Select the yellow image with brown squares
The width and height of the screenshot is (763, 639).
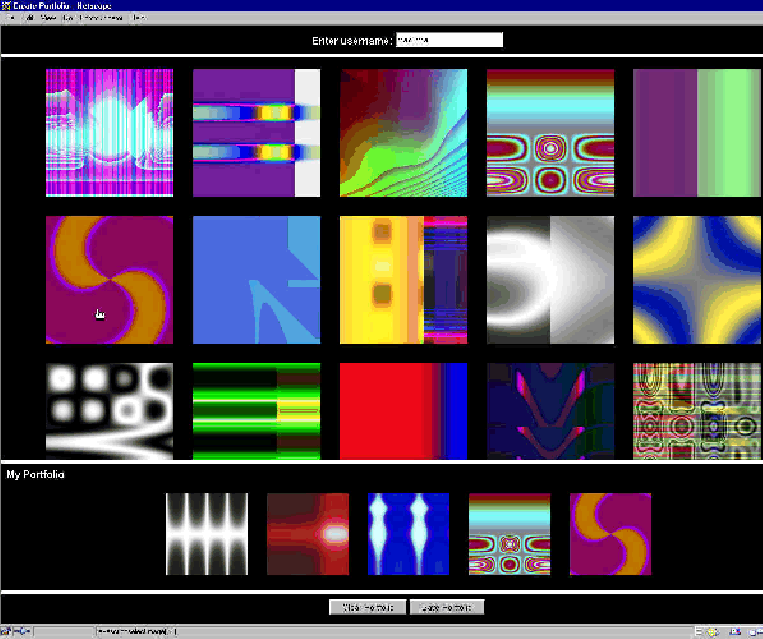point(402,279)
